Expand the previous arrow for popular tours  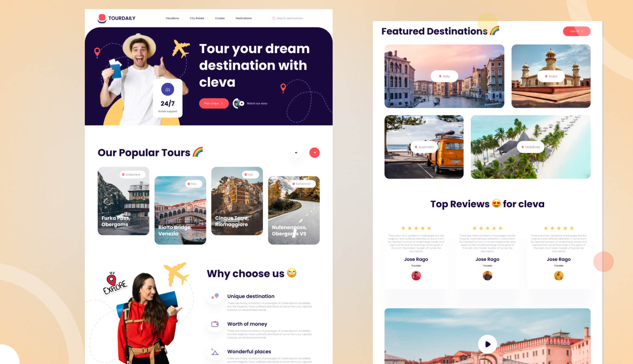pos(297,152)
